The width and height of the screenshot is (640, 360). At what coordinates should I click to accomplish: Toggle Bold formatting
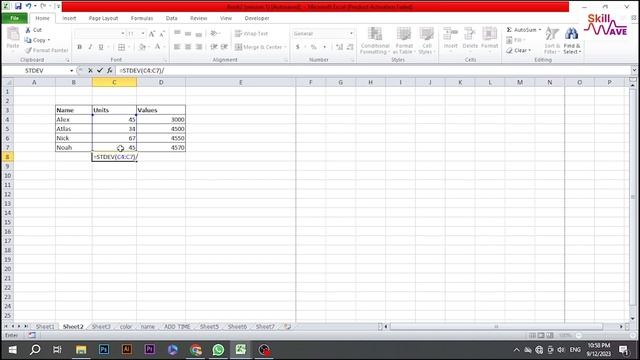[80, 47]
